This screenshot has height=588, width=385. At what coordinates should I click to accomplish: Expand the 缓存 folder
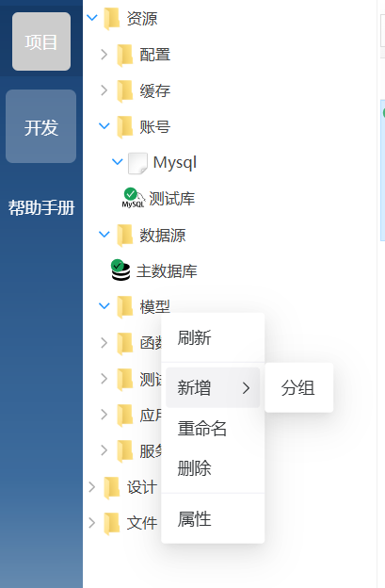pos(104,90)
